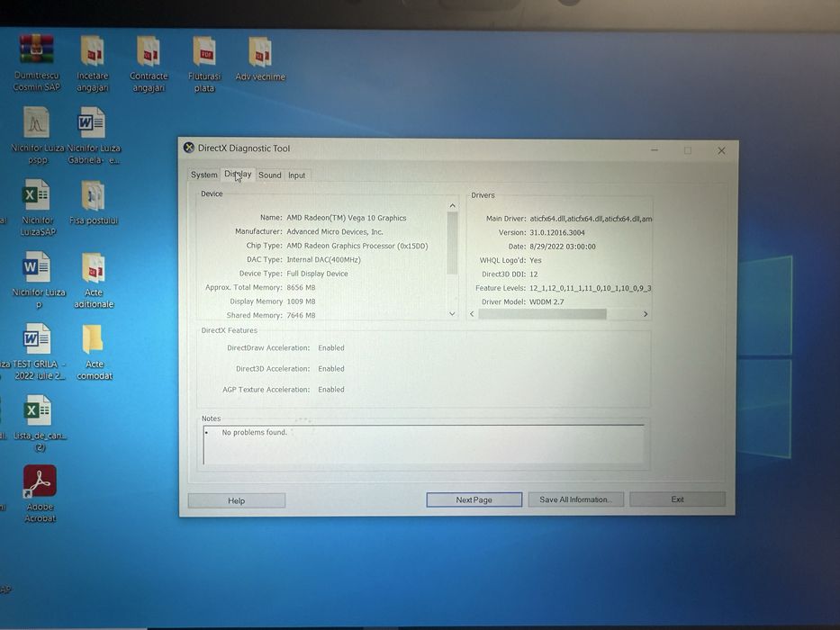Viewport: 840px width, 630px height.
Task: Click Save All Information button
Action: (x=576, y=499)
